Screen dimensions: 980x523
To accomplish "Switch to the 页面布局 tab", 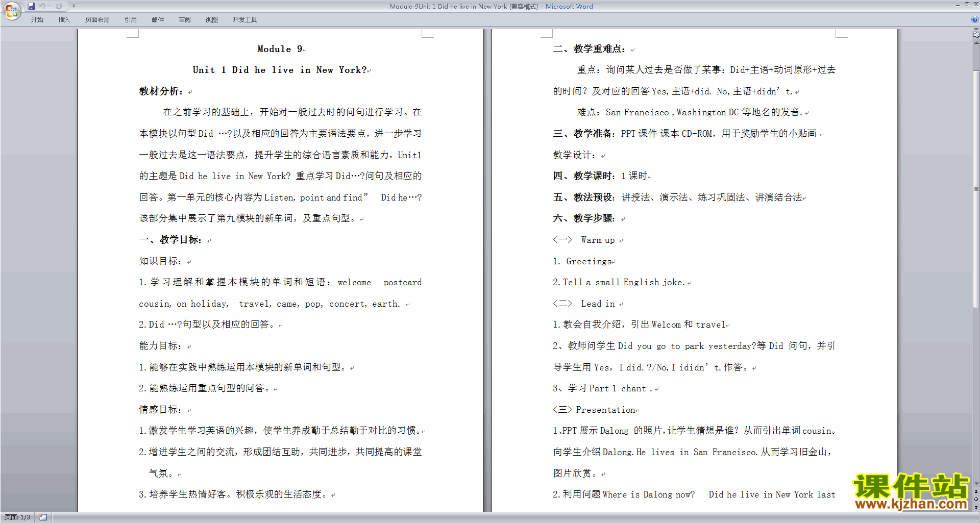I will click(97, 20).
